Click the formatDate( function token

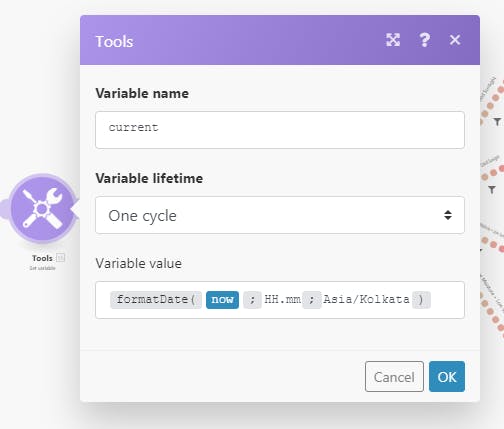(x=156, y=300)
